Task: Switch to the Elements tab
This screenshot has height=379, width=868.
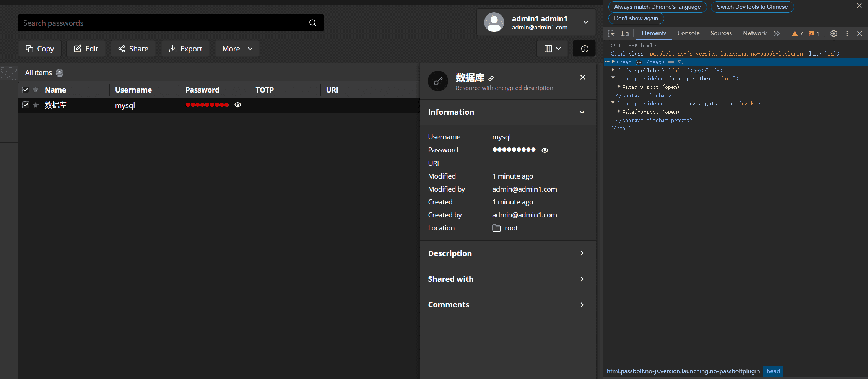Action: pos(654,33)
